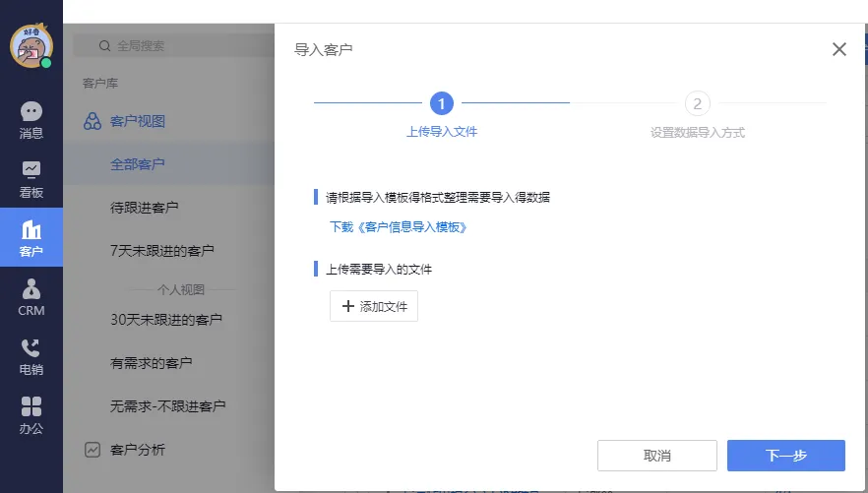
Task: Click the 客户分析 chart icon
Action: pos(93,450)
